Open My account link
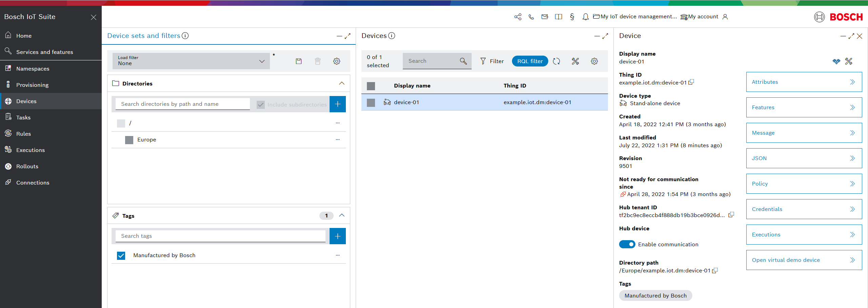The image size is (868, 308). pyautogui.click(x=699, y=17)
